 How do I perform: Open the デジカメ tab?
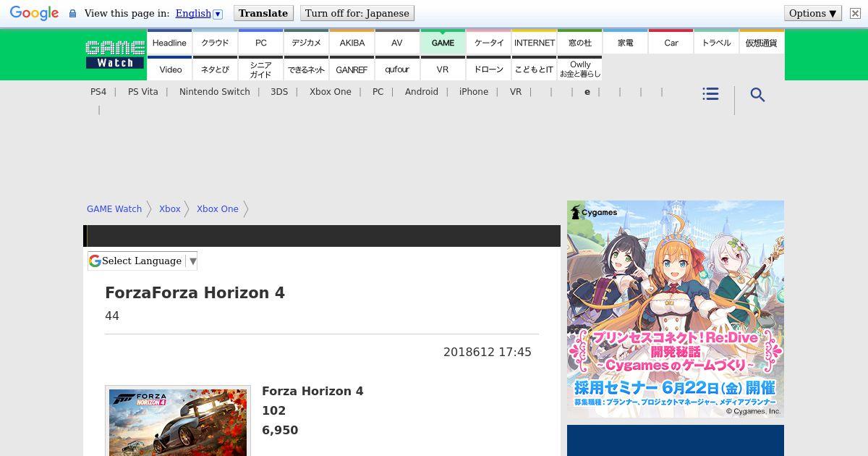coord(306,43)
